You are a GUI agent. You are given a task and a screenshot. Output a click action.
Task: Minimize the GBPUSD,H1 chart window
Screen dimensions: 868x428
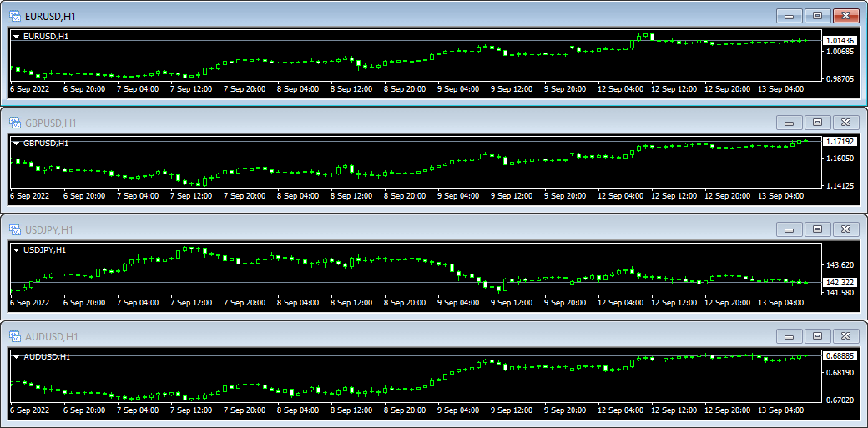click(789, 123)
